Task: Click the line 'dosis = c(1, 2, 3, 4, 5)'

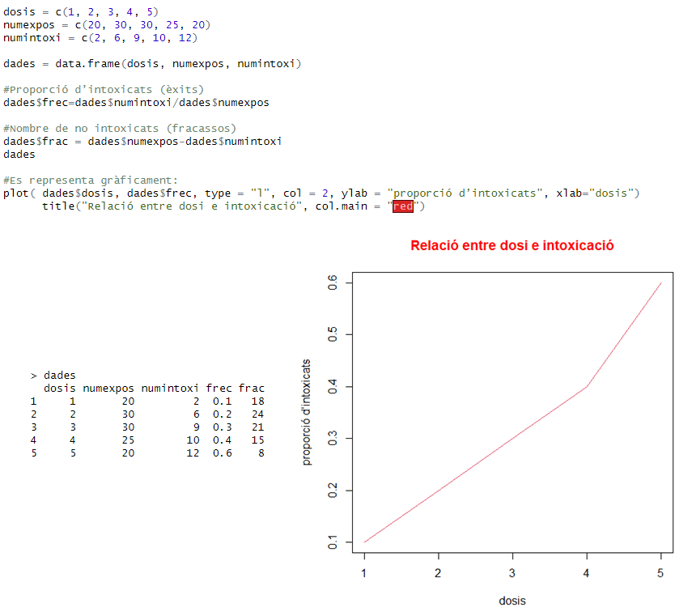Action: [81, 12]
